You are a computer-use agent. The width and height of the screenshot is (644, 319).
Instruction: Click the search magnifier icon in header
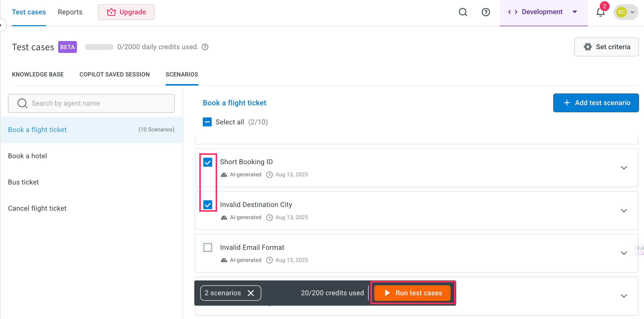point(463,12)
